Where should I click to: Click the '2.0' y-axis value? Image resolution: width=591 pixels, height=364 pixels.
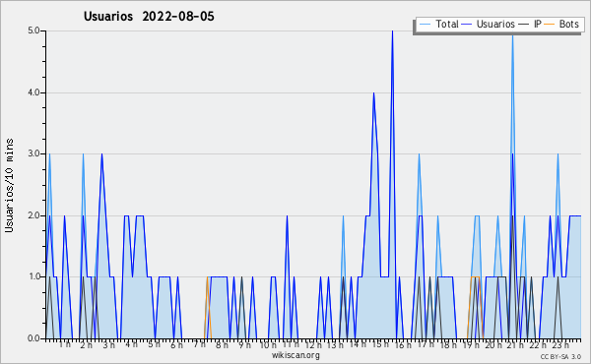(x=33, y=215)
